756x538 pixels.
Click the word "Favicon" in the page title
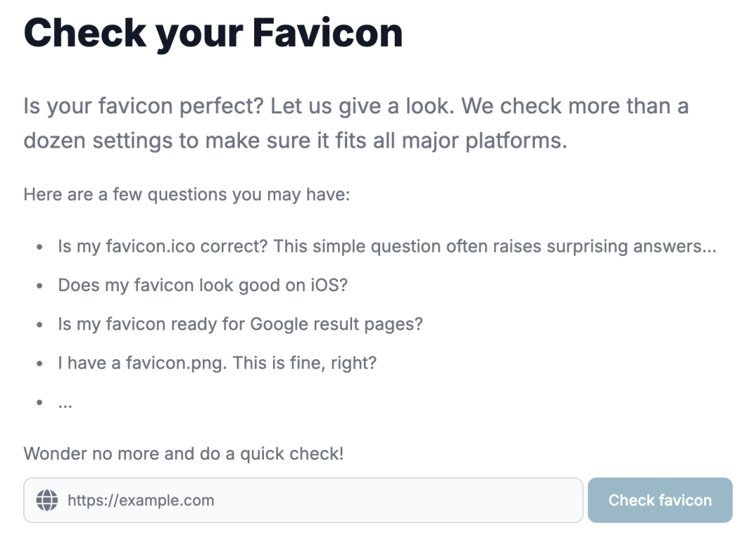[x=328, y=34]
